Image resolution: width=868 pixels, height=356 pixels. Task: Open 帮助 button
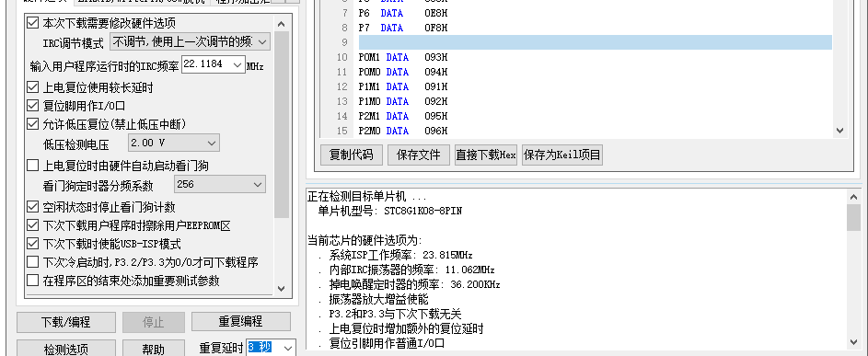[x=154, y=349]
